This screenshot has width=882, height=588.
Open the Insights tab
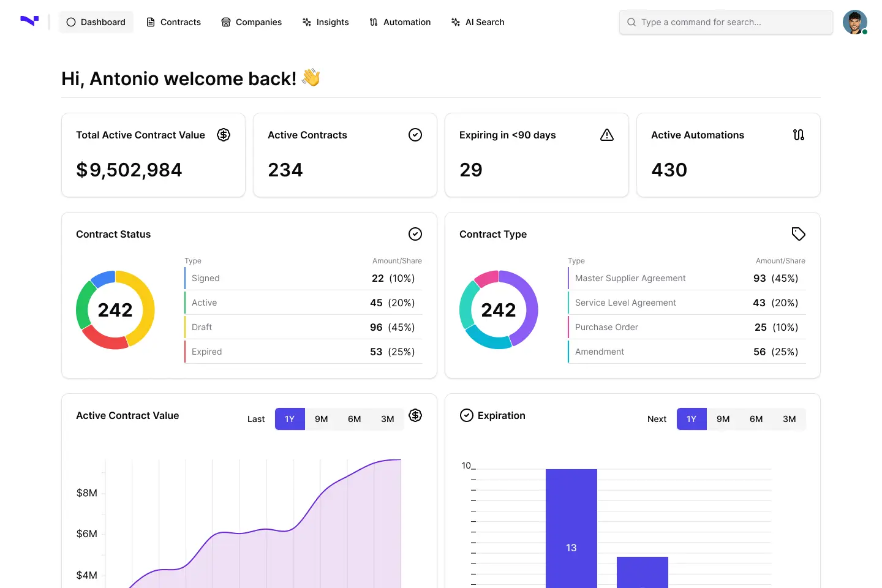click(325, 22)
